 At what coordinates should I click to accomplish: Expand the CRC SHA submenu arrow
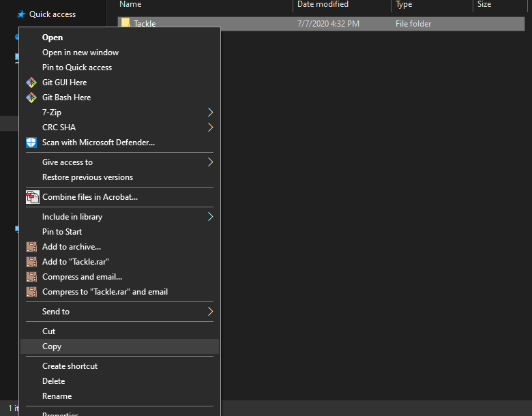pyautogui.click(x=210, y=128)
